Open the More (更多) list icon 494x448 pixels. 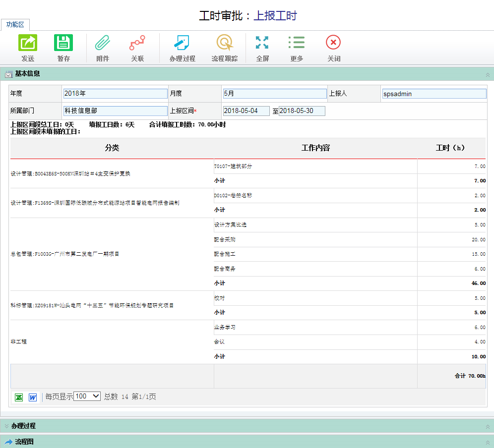[297, 43]
